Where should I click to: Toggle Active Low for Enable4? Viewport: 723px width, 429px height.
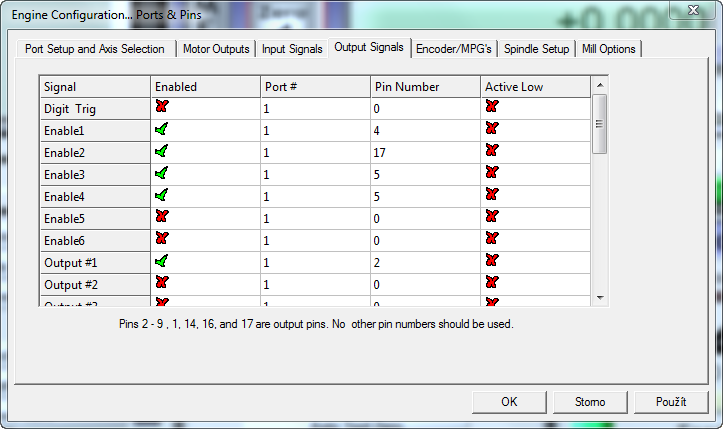coord(491,196)
